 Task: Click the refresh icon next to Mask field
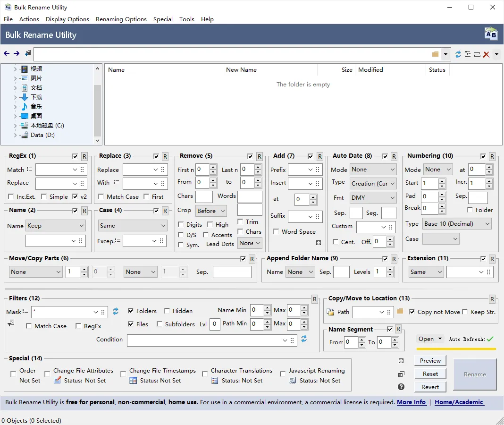(x=116, y=311)
